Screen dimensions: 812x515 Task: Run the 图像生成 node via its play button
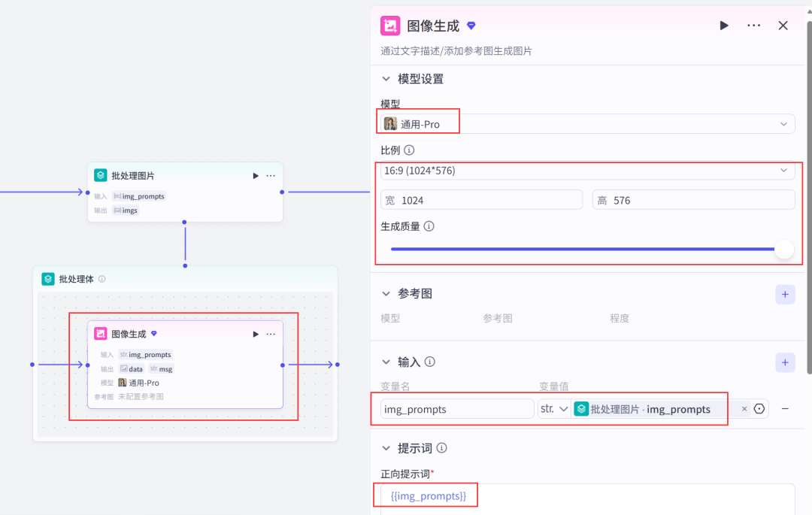723,25
